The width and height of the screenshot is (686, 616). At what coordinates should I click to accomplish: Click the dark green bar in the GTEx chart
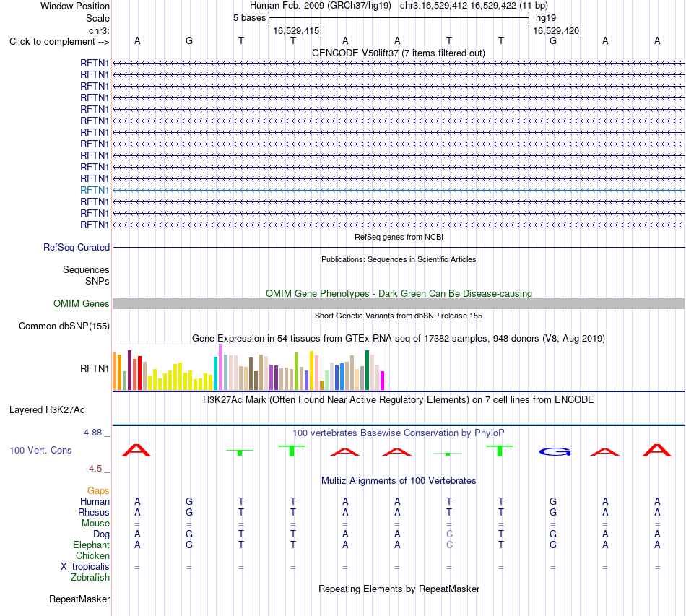[367, 370]
